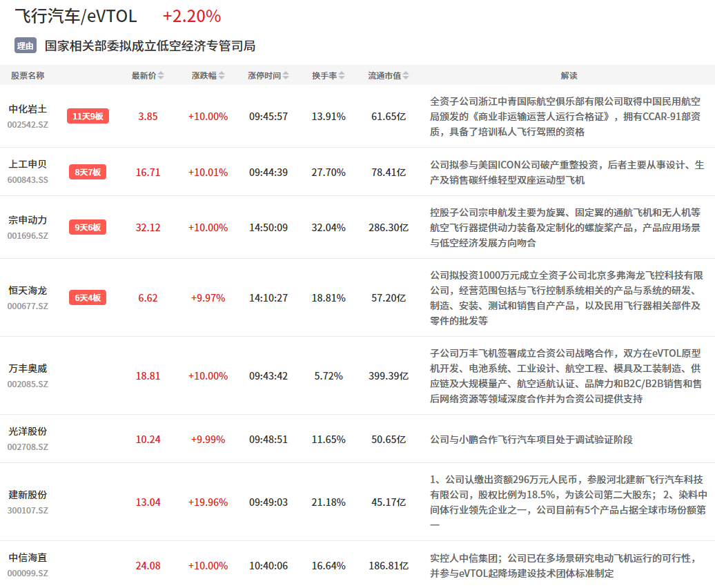Image resolution: width=715 pixels, height=588 pixels.
Task: Open 中信海直 stock page
Action: coord(28,558)
